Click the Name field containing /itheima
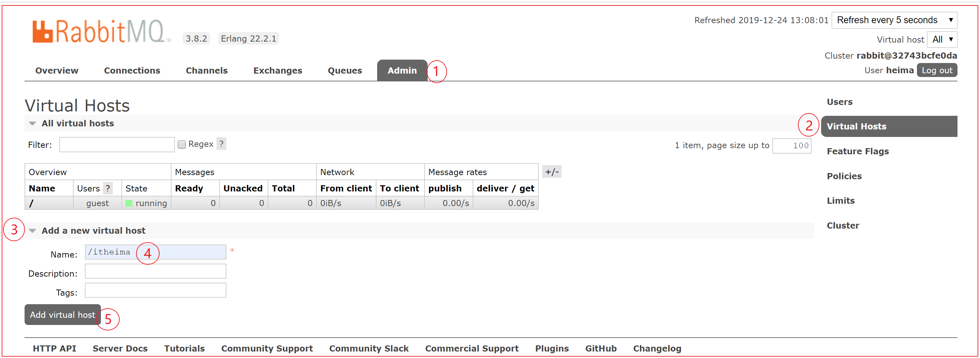Screen dimensions: 980x358 [155, 252]
